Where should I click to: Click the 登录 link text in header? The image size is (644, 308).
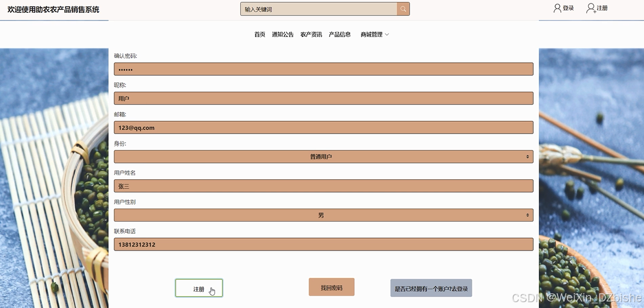click(568, 8)
